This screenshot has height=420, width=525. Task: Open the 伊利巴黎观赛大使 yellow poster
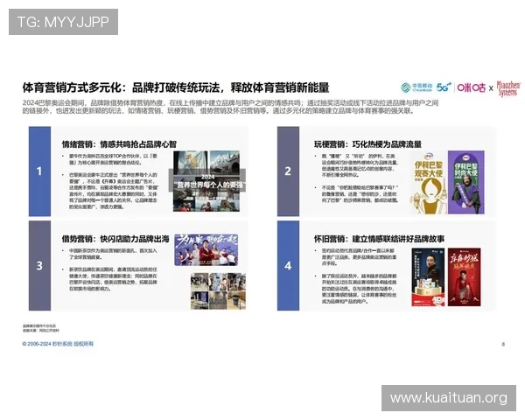tap(428, 183)
